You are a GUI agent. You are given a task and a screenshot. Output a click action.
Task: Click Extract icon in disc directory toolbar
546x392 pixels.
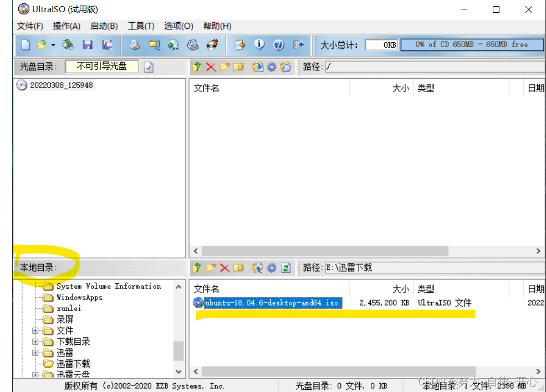[x=258, y=67]
